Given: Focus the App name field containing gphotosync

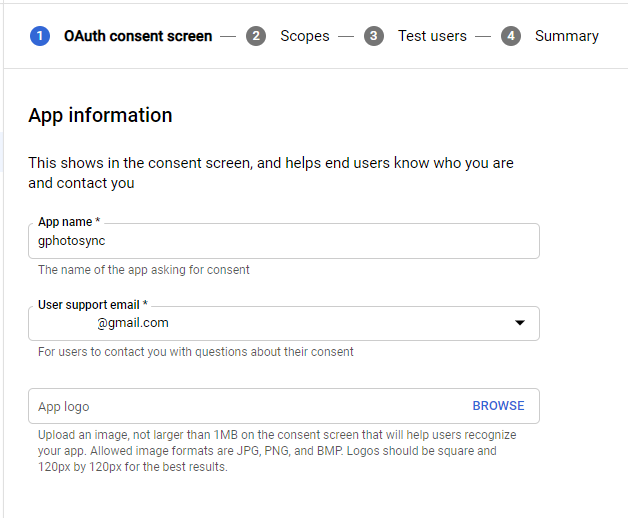Looking at the screenshot, I should (283, 242).
